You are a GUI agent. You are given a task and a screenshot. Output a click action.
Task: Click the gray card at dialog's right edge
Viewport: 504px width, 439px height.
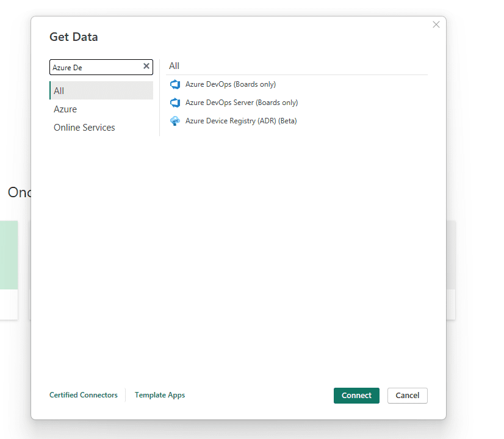[451, 256]
